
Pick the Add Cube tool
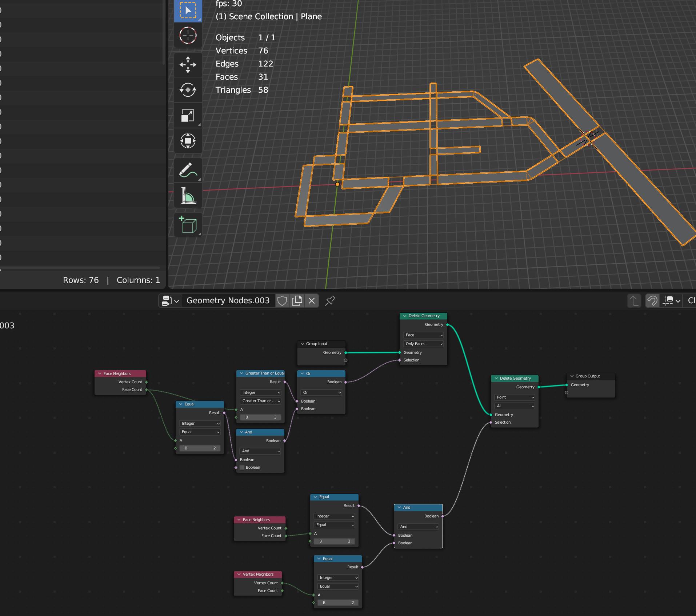click(x=188, y=225)
